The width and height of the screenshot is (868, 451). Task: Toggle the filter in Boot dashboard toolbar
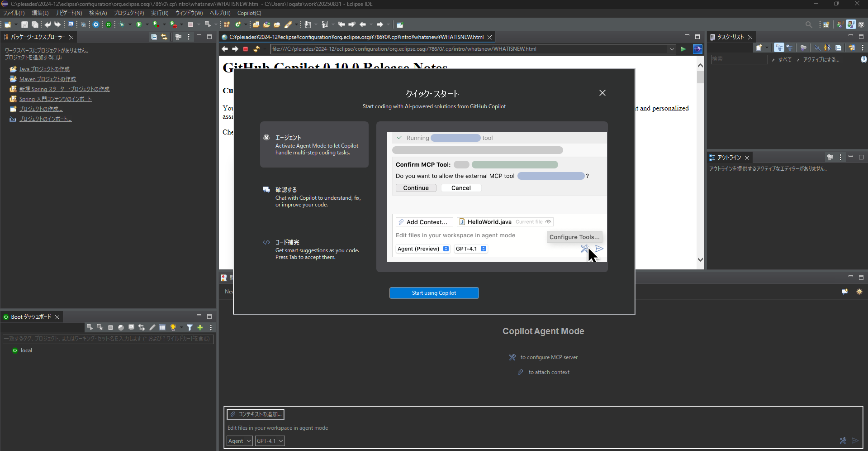pos(190,327)
